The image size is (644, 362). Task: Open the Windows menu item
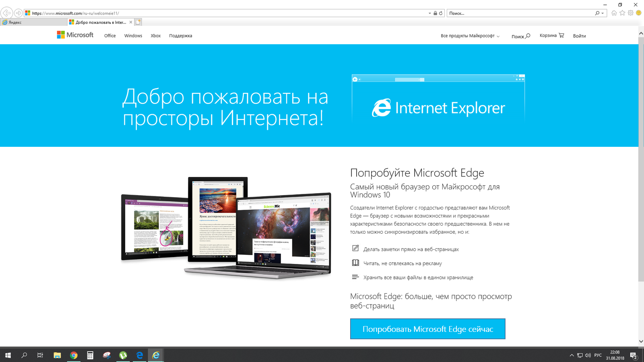133,36
